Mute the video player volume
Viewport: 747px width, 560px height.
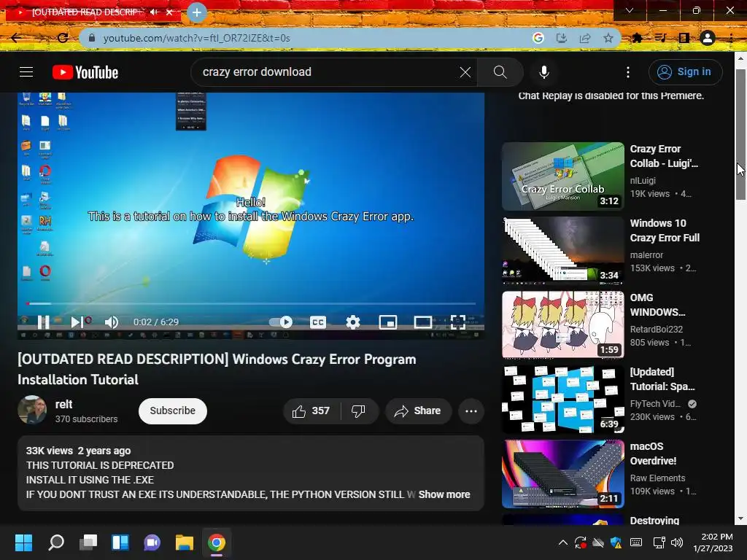tap(111, 322)
